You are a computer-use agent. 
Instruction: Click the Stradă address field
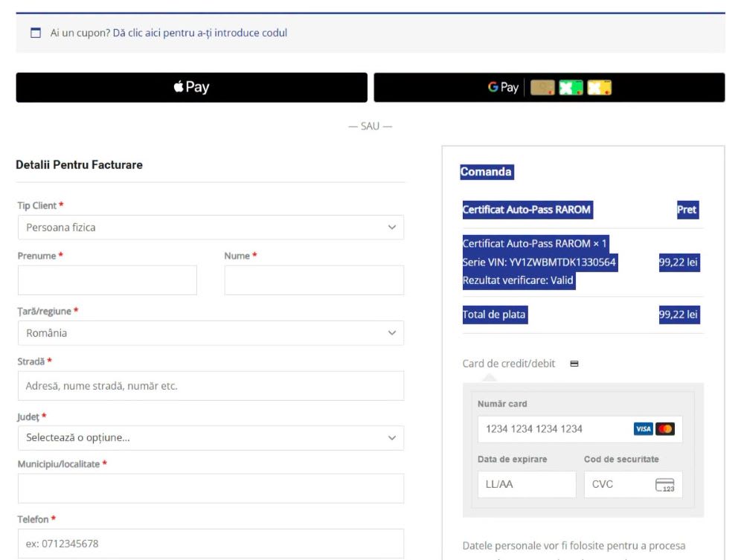pyautogui.click(x=211, y=386)
